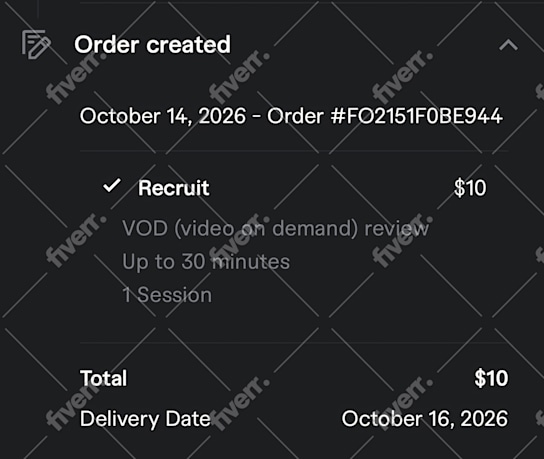Image resolution: width=544 pixels, height=459 pixels.
Task: Click the $10 total amount
Action: 491,378
